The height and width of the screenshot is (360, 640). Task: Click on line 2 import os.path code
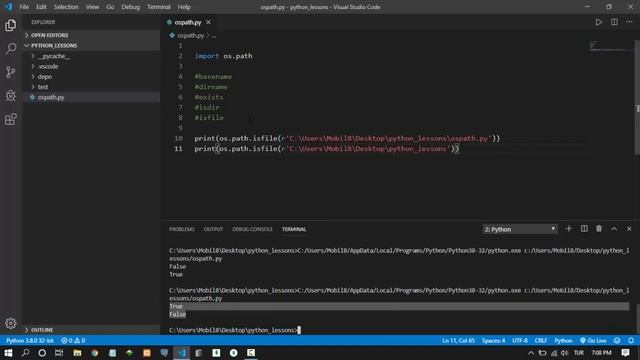(x=223, y=56)
